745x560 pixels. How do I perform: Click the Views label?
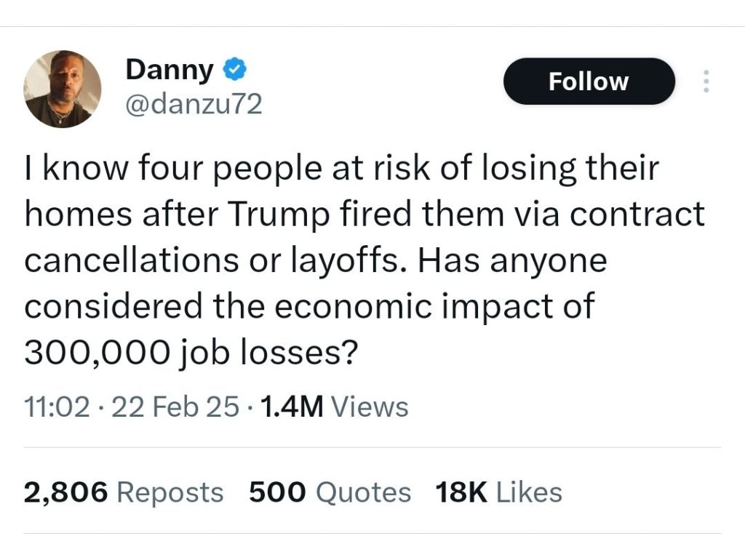(370, 407)
